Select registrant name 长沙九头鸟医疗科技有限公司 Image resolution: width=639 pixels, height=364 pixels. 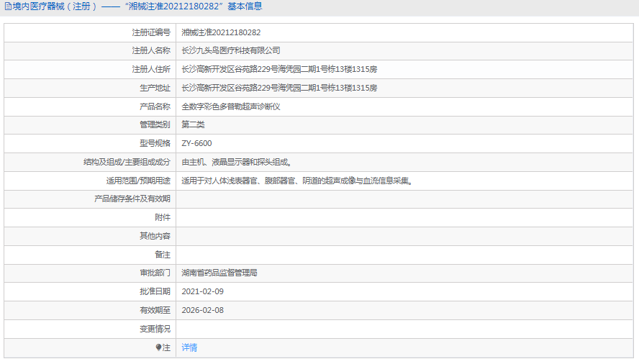tap(231, 50)
